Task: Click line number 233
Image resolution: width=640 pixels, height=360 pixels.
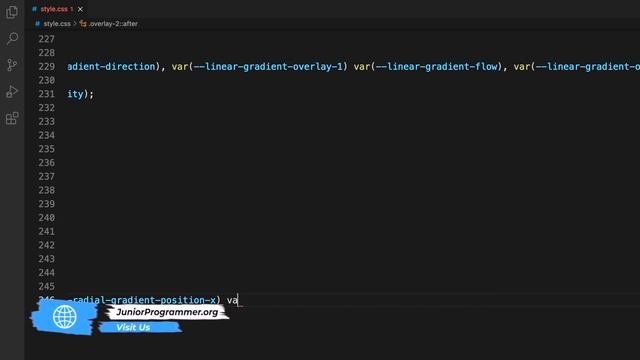Action: [47, 122]
